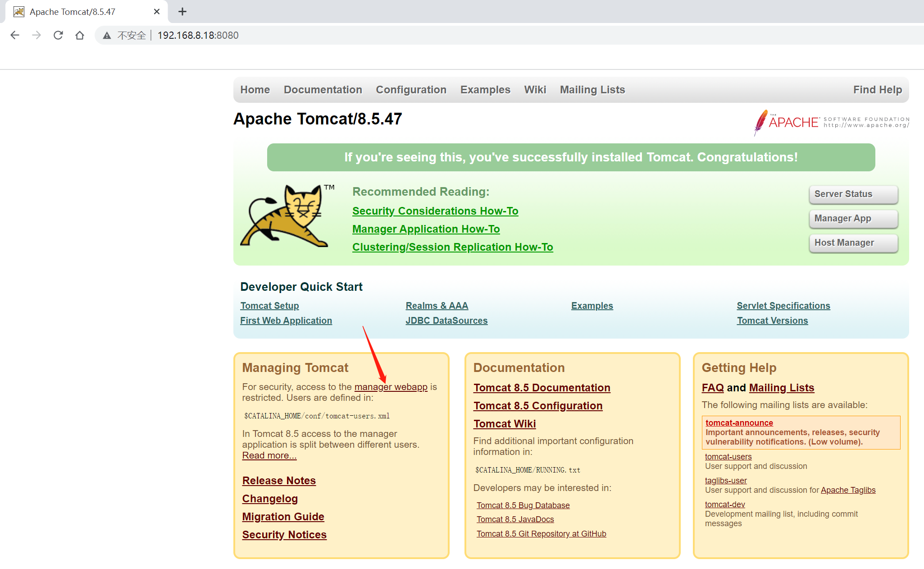Open the Apache Taglibs link
Image resolution: width=924 pixels, height=569 pixels.
(x=848, y=490)
